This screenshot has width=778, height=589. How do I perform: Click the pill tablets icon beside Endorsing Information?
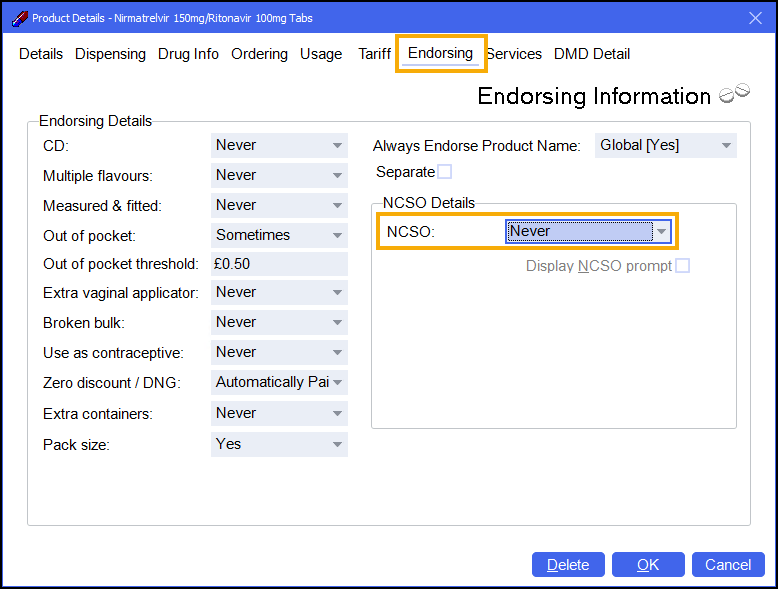[734, 93]
